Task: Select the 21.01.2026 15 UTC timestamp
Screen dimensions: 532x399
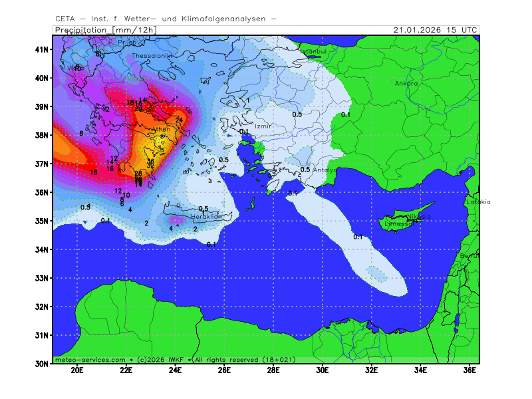Action: pyautogui.click(x=435, y=30)
